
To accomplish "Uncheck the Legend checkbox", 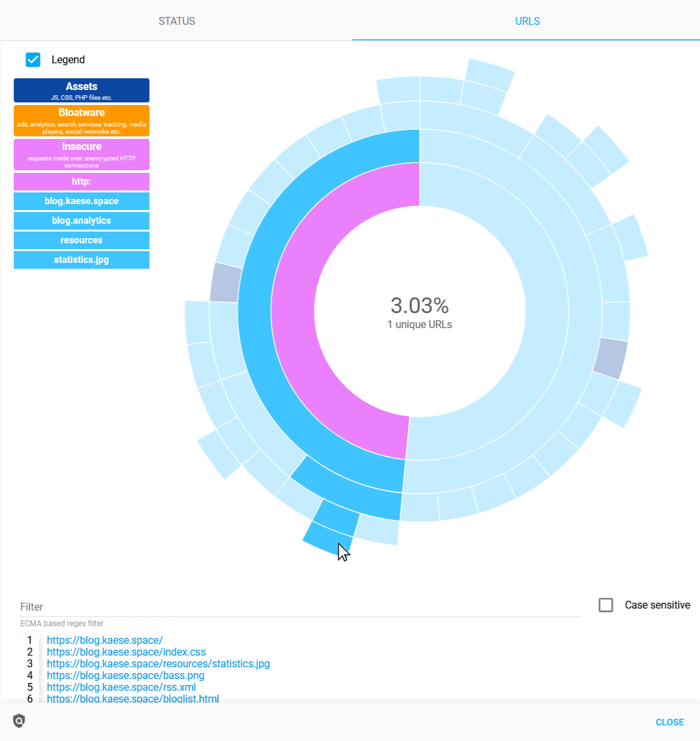I will click(x=33, y=60).
